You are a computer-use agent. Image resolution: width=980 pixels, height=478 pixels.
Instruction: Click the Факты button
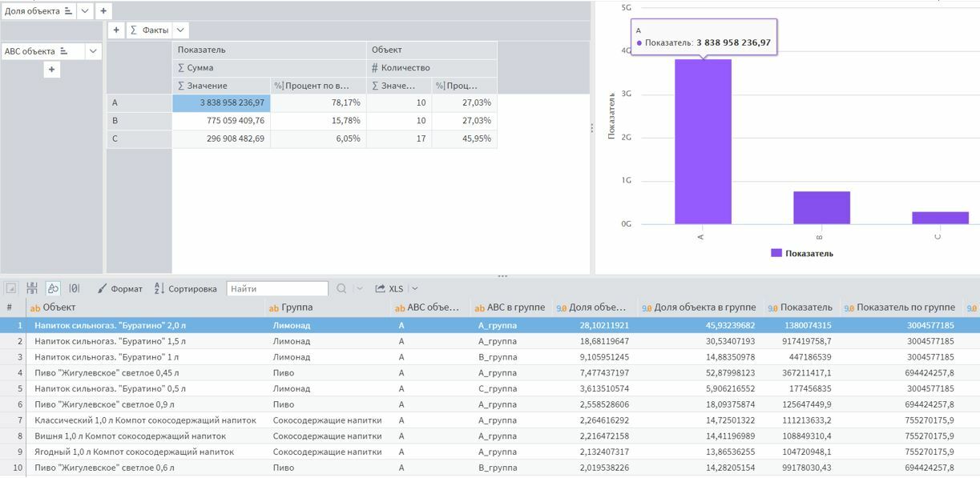pos(150,30)
